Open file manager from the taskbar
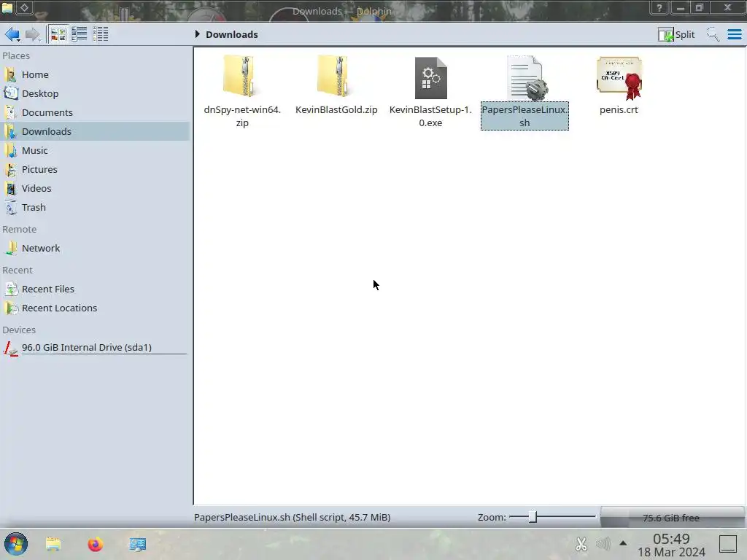The height and width of the screenshot is (560, 747). (53, 544)
